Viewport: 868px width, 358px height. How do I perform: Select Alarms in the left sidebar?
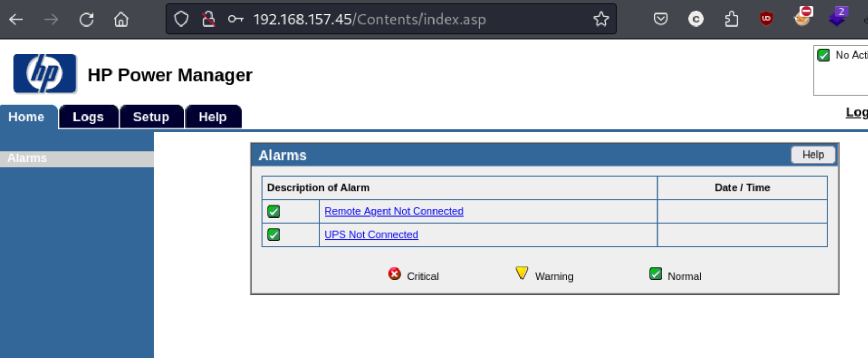tap(77, 158)
